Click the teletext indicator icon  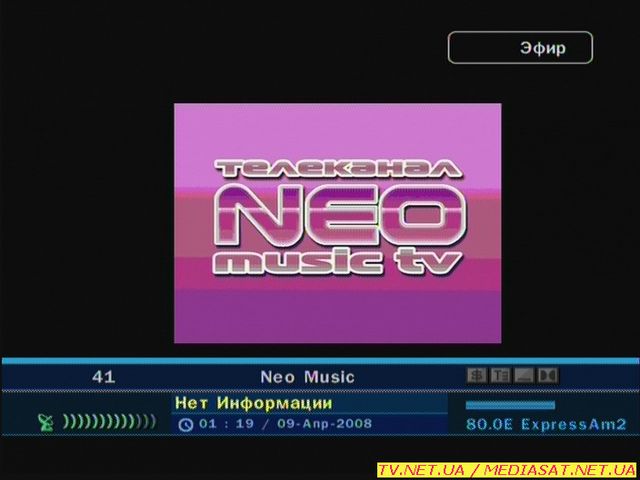(500, 376)
